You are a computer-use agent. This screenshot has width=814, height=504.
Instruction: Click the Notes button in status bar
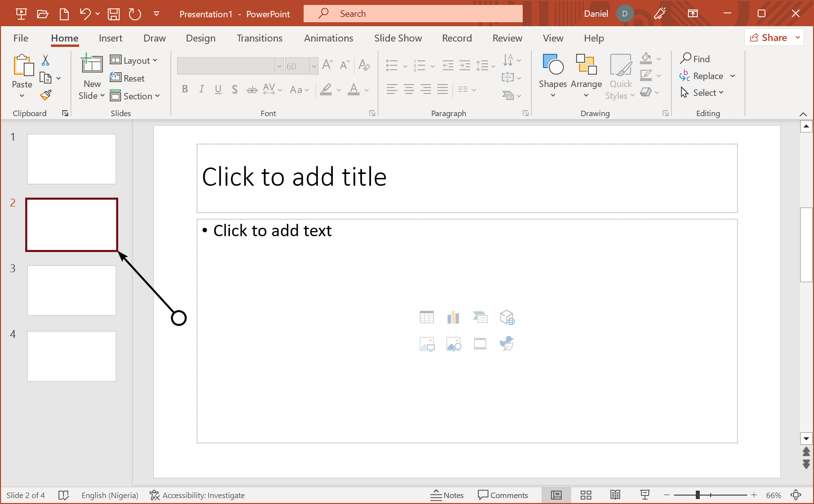coord(447,495)
